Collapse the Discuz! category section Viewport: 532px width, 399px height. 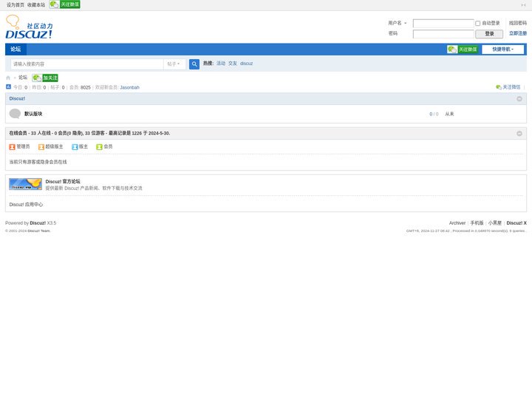519,98
